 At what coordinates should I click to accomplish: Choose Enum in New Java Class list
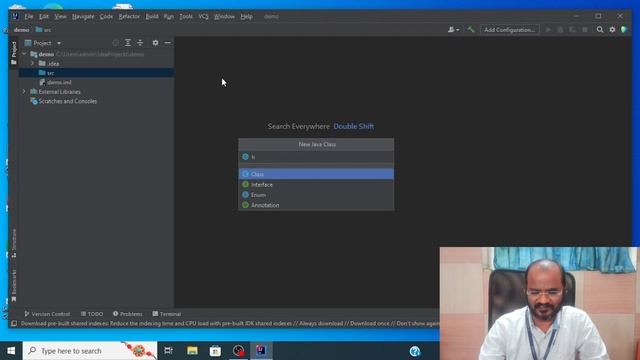(x=316, y=195)
